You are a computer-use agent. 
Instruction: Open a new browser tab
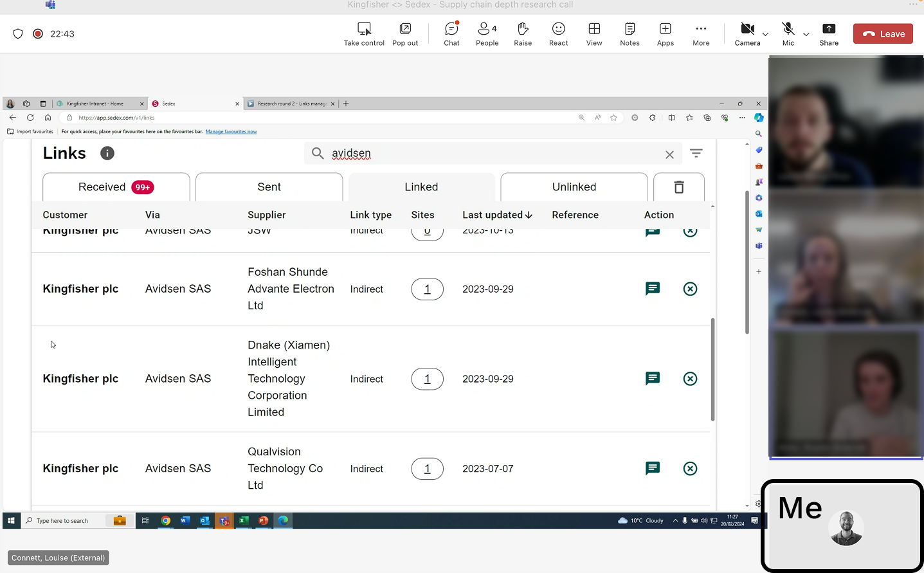pyautogui.click(x=346, y=104)
